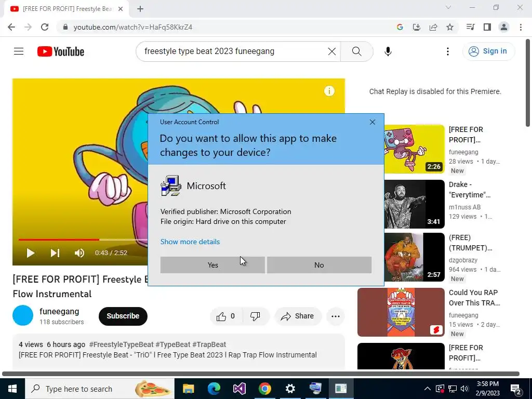Dislike the video with thumbs down
This screenshot has height=399, width=532.
click(255, 316)
